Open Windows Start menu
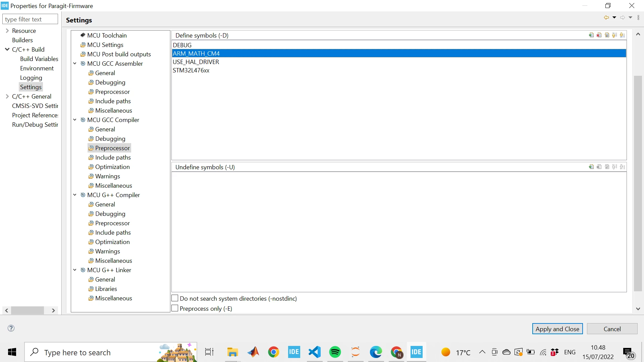This screenshot has height=362, width=644. 12,352
